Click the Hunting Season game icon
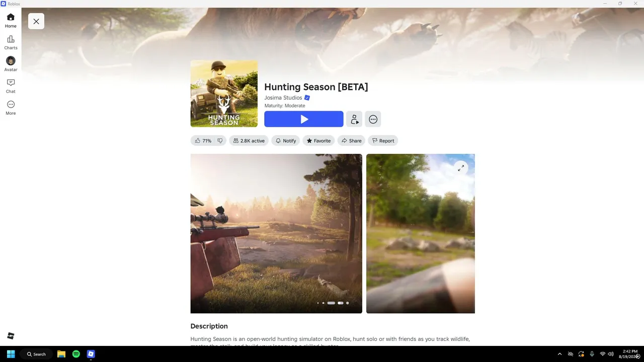 [x=224, y=94]
